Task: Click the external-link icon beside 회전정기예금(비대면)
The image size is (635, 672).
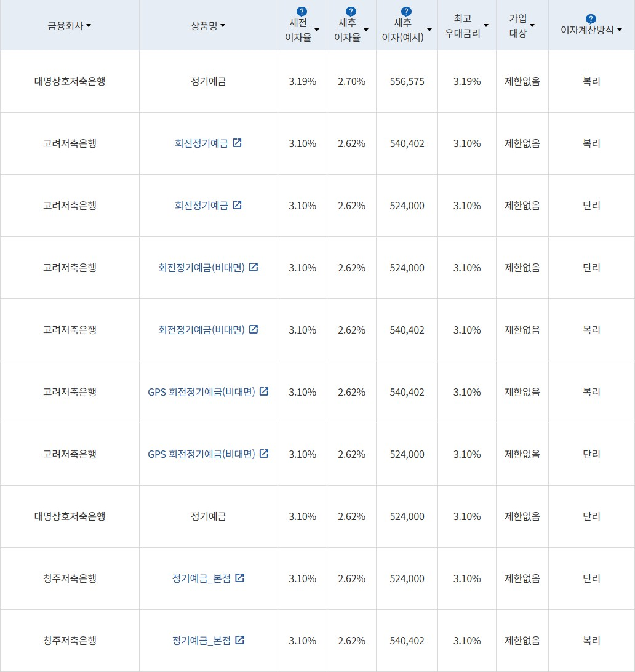Action: click(254, 267)
